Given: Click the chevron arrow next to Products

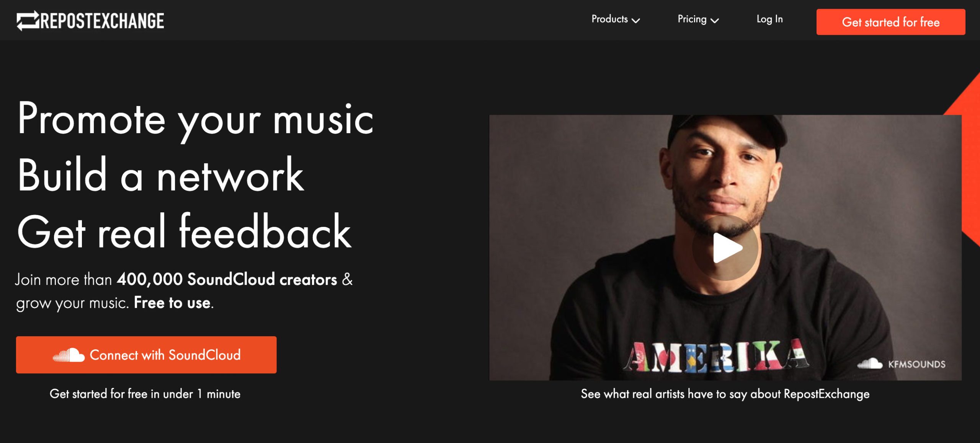Looking at the screenshot, I should [636, 21].
